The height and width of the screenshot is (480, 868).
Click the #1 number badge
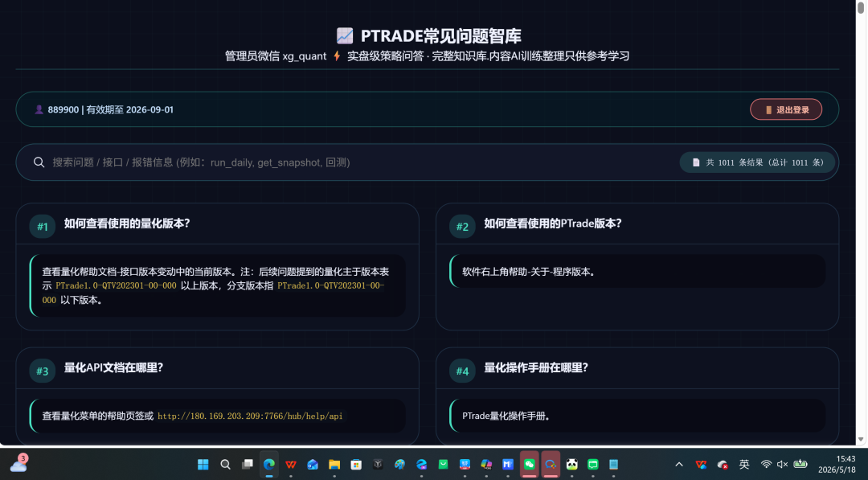coord(42,227)
